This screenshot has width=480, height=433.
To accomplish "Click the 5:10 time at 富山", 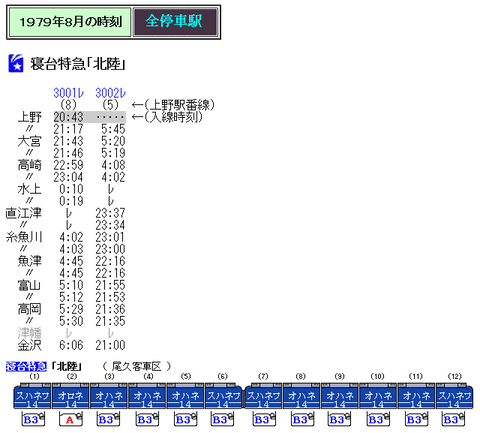I will (71, 285).
